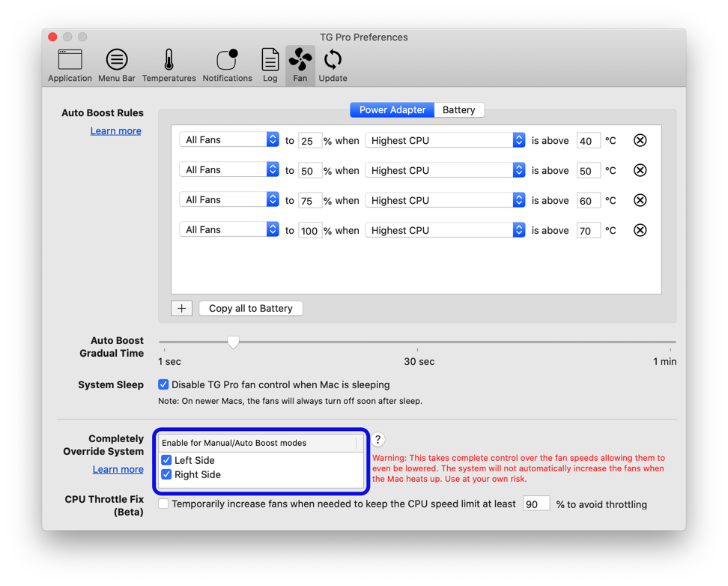This screenshot has height=586, width=728.
Task: Click the 50 °C threshold field
Action: (x=588, y=171)
